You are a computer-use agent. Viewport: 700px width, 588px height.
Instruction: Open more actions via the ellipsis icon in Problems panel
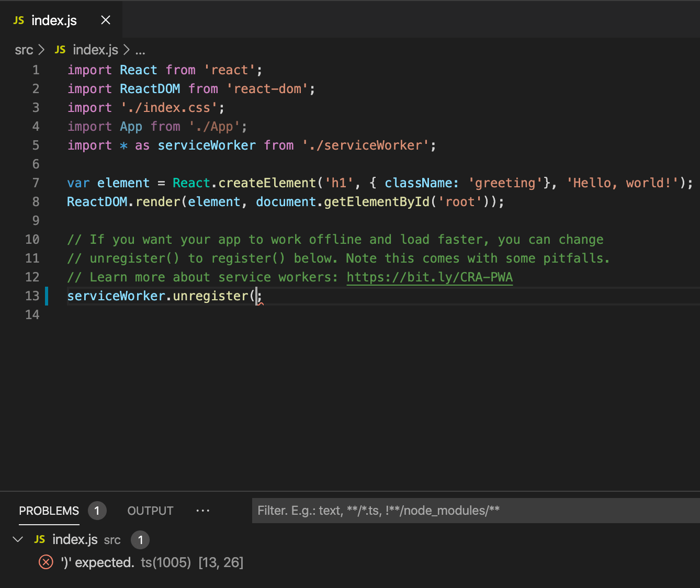[x=202, y=511]
